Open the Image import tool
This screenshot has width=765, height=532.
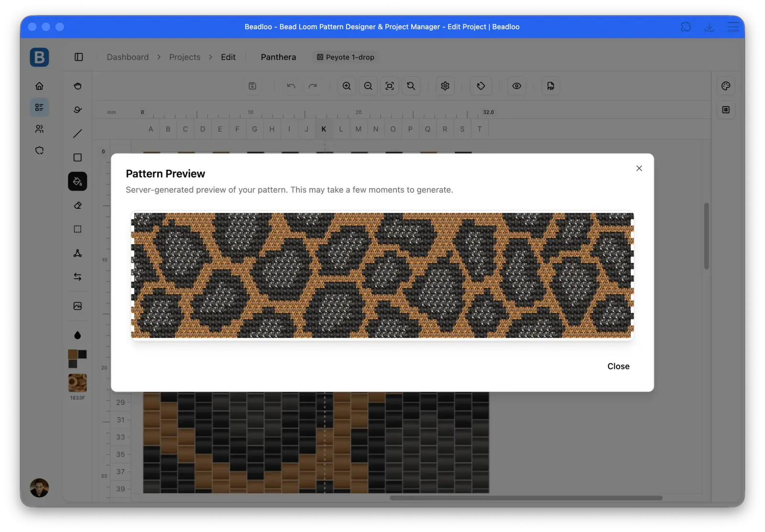tap(77, 306)
